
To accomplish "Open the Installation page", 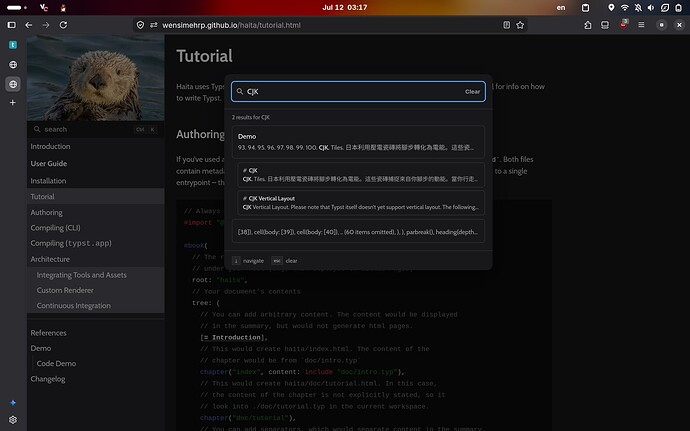I will (x=48, y=181).
